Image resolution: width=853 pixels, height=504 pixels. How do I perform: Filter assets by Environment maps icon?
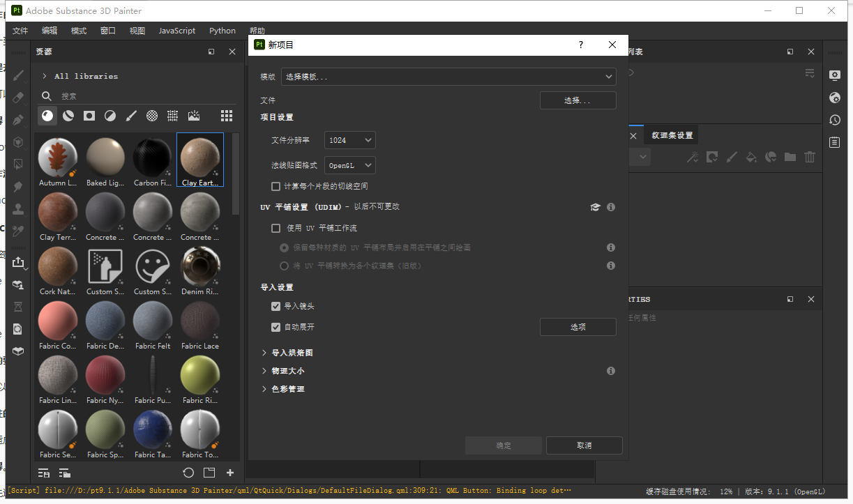pyautogui.click(x=194, y=116)
